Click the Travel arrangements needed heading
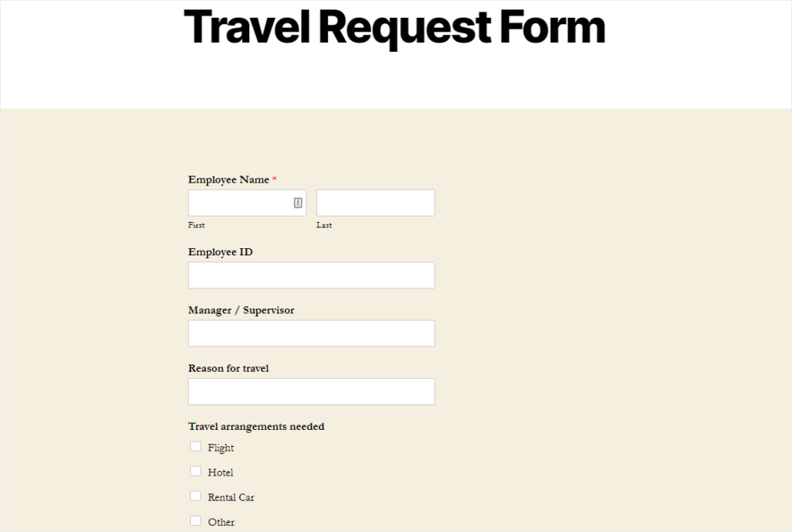The width and height of the screenshot is (792, 532). pos(256,426)
